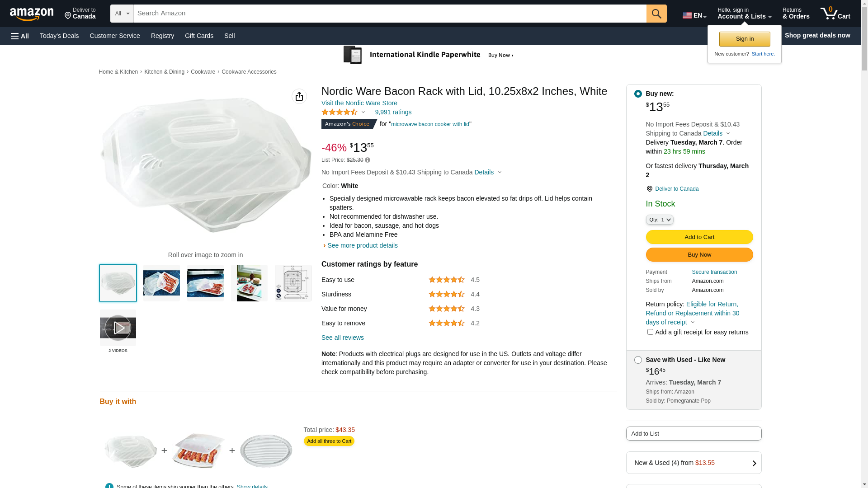Click the search magnifier button
Screen dimensions: 868x488
click(656, 14)
